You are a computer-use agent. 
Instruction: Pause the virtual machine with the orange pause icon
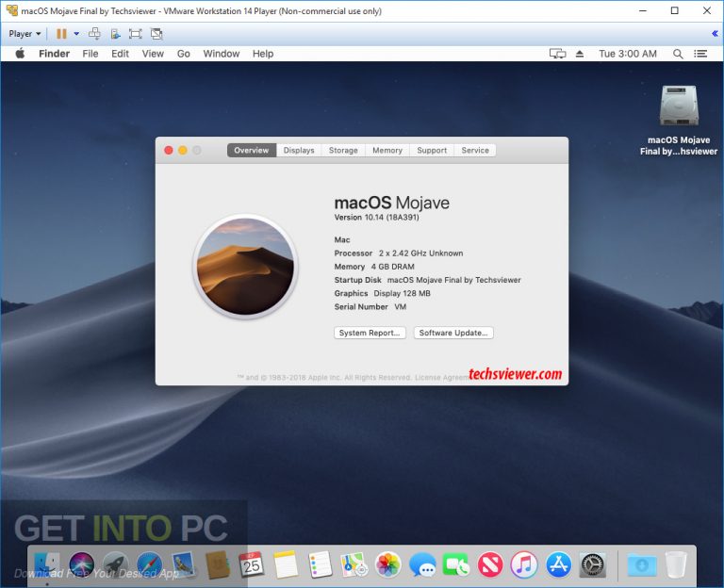pyautogui.click(x=61, y=34)
